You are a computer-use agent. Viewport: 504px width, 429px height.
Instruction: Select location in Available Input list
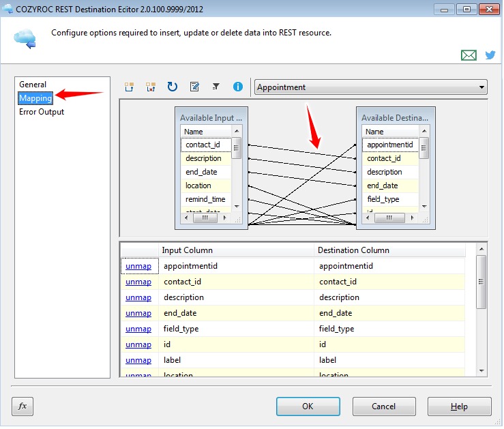coord(206,186)
